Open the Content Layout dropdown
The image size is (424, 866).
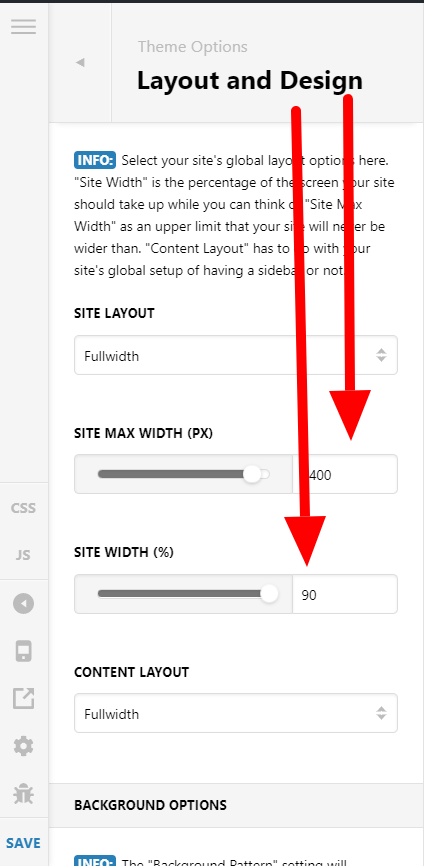tap(236, 713)
